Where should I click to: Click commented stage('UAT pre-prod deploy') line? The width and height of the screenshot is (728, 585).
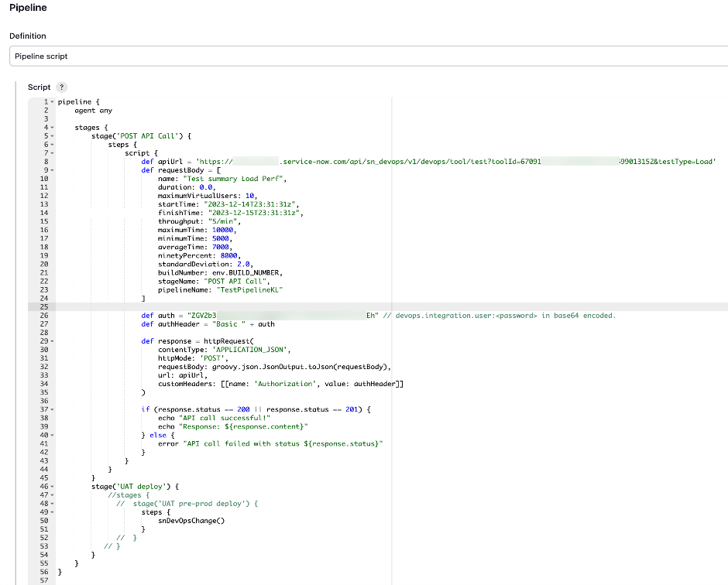tap(187, 504)
